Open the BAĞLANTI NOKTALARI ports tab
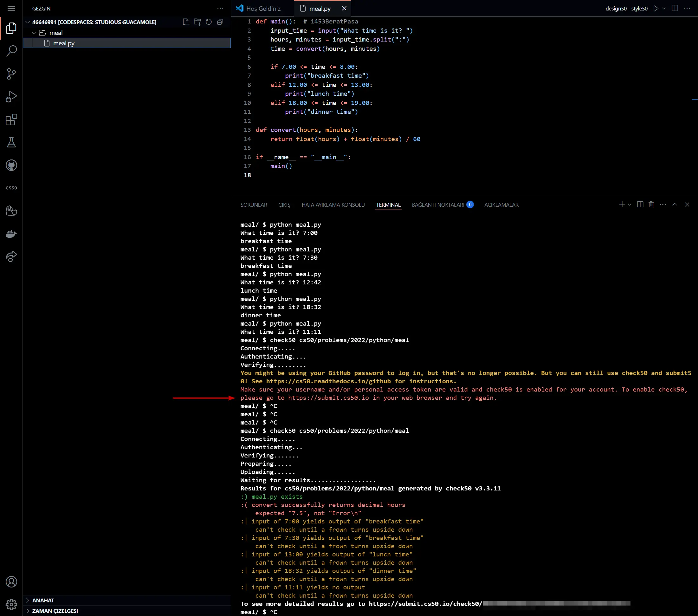Image resolution: width=698 pixels, height=616 pixels. (443, 205)
